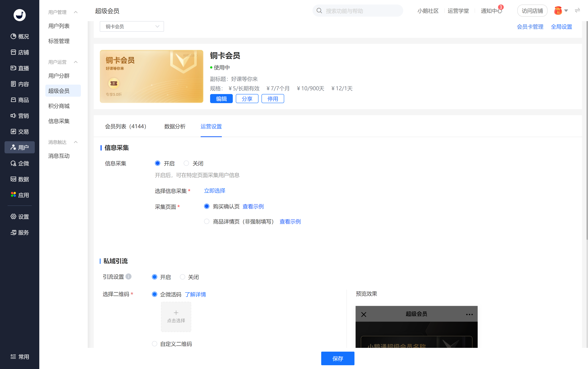Click the info icon beside 引流设置
Screen dimensions: 588x369
(x=128, y=276)
